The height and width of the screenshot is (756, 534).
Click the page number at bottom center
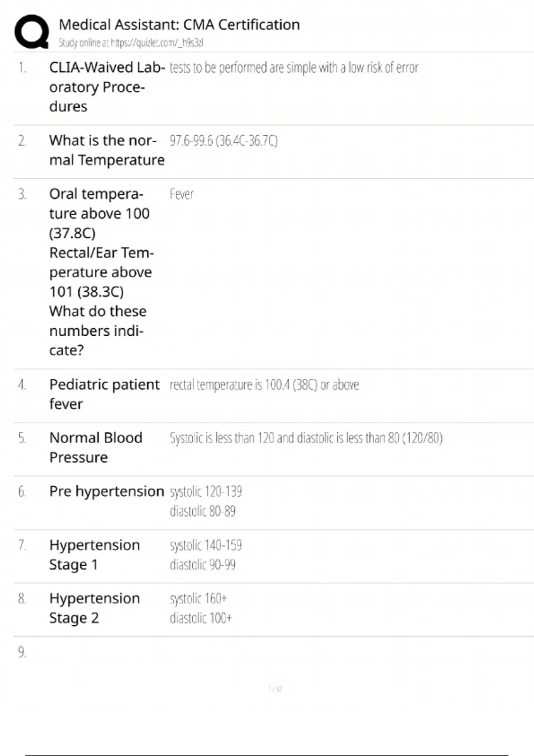[x=275, y=689]
